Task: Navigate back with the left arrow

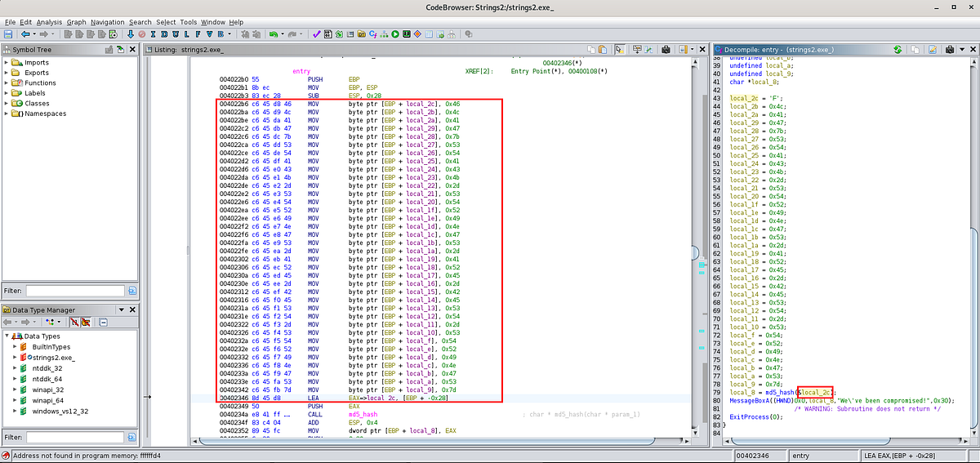Action: [x=25, y=34]
